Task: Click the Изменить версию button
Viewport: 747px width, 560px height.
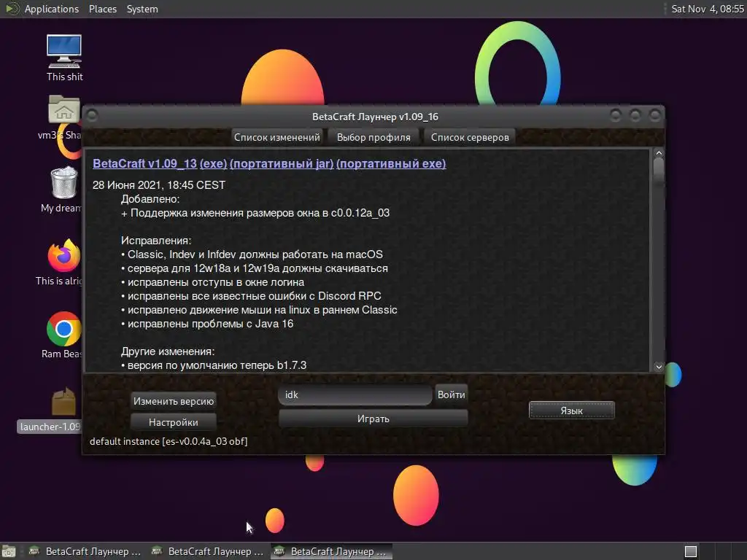Action: [174, 401]
